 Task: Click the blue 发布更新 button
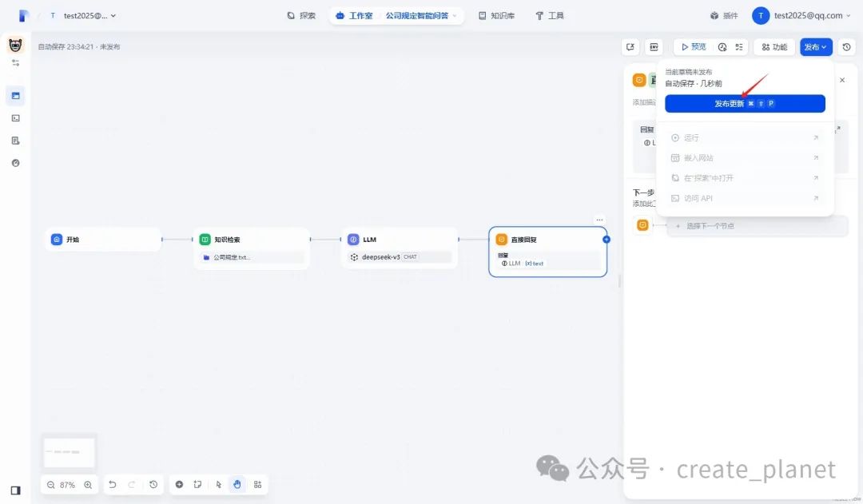(x=745, y=104)
